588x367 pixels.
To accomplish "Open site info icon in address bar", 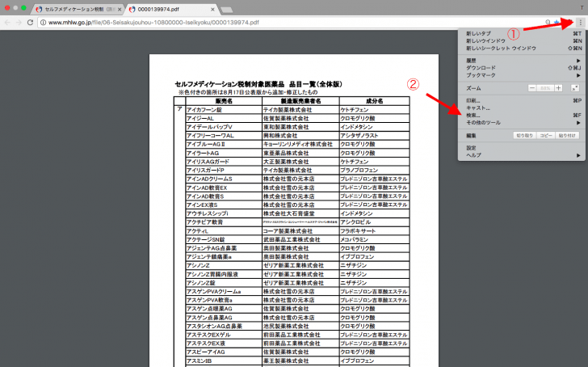I will click(x=43, y=23).
